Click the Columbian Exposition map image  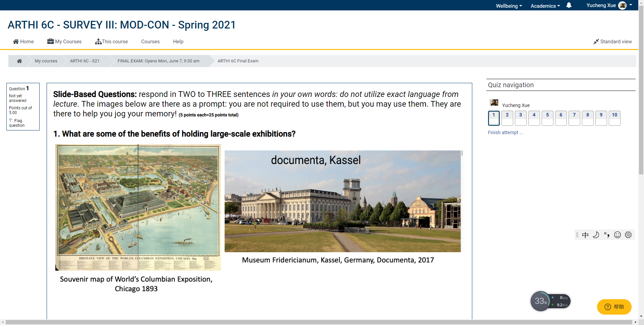point(138,207)
